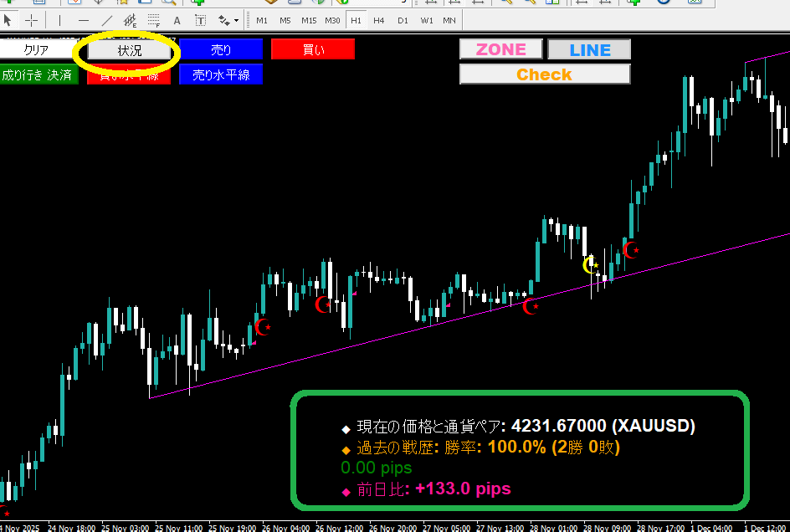Choose the horizontal line drawing tool

[83, 20]
